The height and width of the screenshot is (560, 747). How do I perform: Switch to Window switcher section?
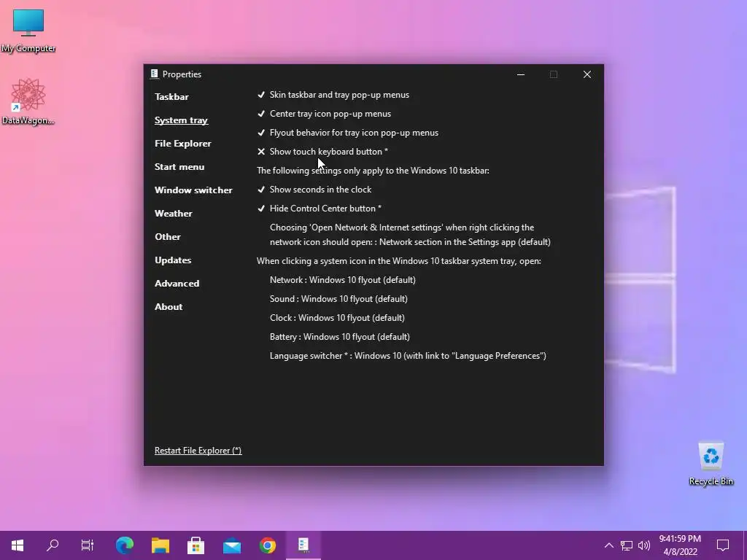pyautogui.click(x=193, y=190)
